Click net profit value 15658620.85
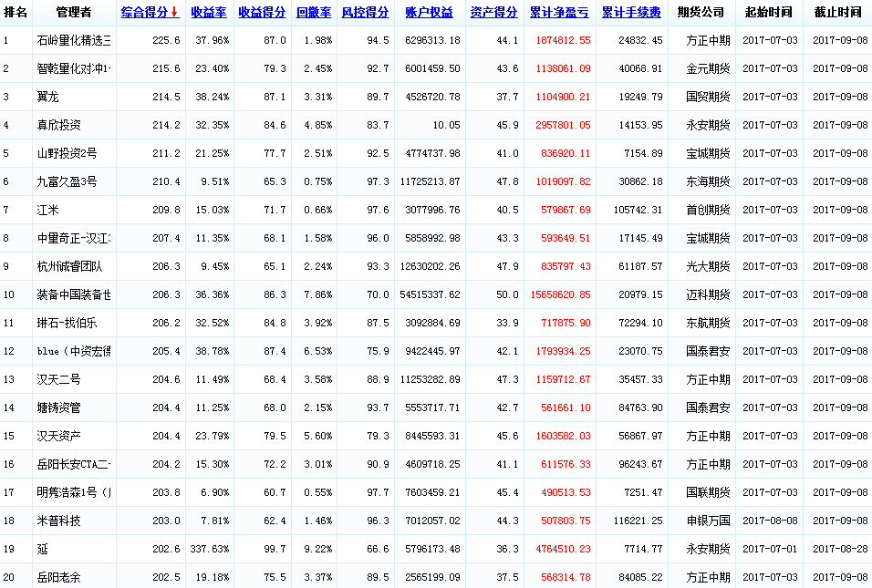The image size is (872, 588). pos(561,294)
